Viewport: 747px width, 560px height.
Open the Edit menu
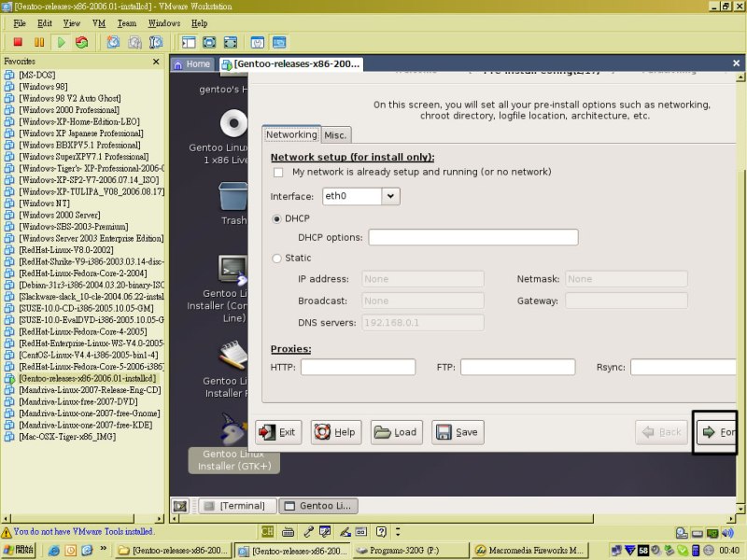coord(44,22)
